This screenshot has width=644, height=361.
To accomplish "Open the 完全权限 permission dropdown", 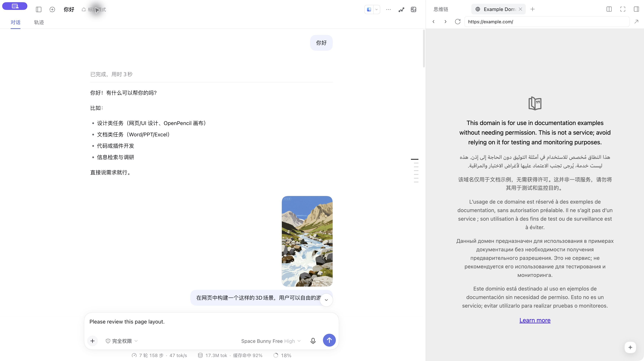I will 121,341.
